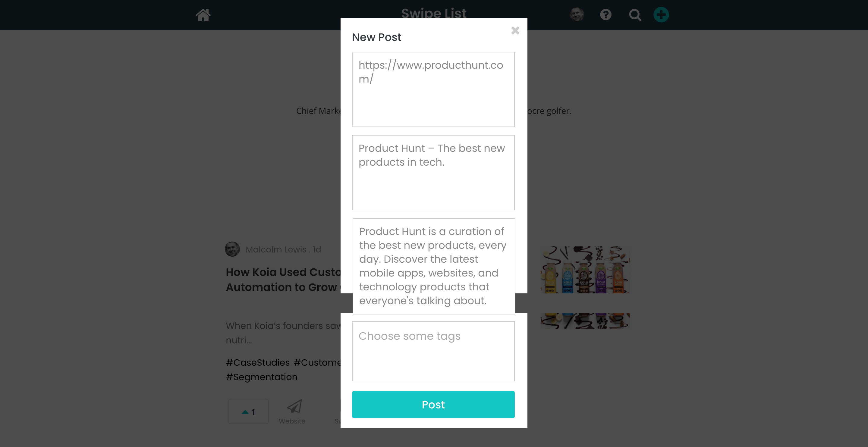Start a new post with the teal plus icon

pos(661,14)
